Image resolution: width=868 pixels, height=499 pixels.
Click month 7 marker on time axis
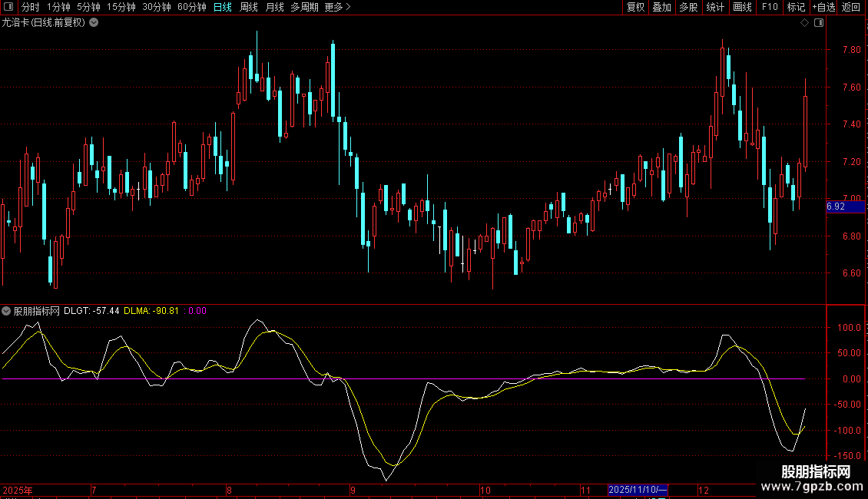coord(94,490)
